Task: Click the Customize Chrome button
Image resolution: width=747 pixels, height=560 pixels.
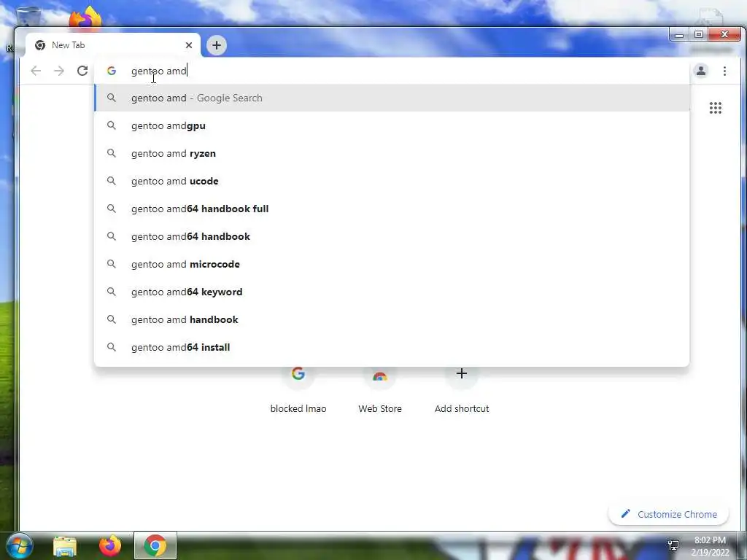Action: point(669,514)
